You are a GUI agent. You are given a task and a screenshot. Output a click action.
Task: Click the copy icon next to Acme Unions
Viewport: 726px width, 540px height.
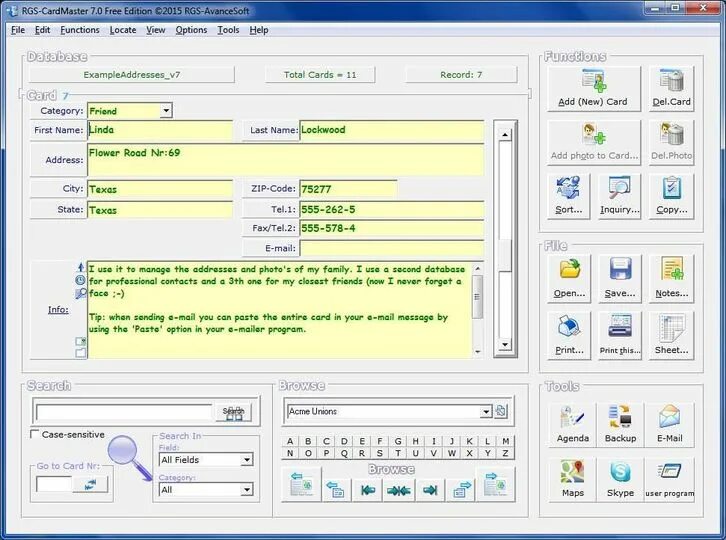tap(501, 411)
